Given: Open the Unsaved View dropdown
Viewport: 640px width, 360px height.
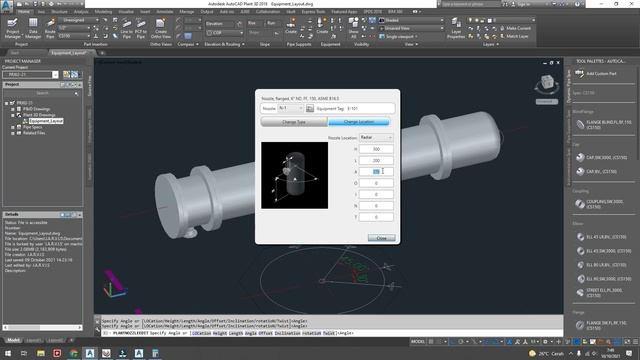Looking at the screenshot, I should [411, 28].
